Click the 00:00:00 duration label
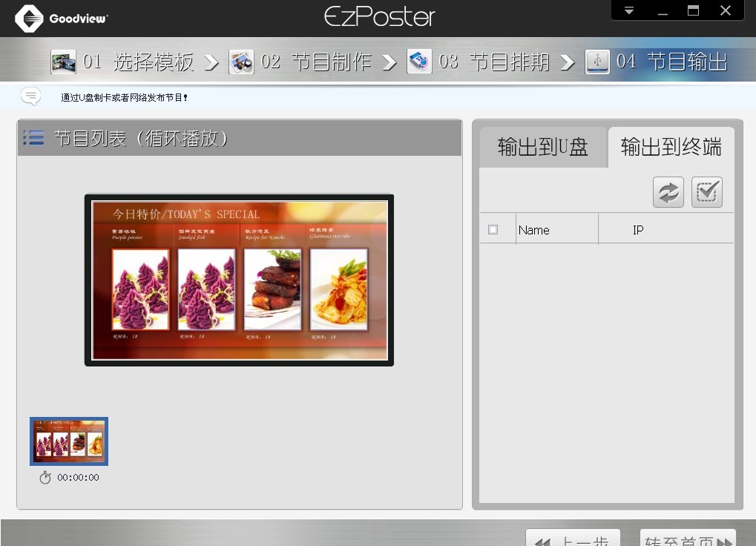 [x=78, y=478]
